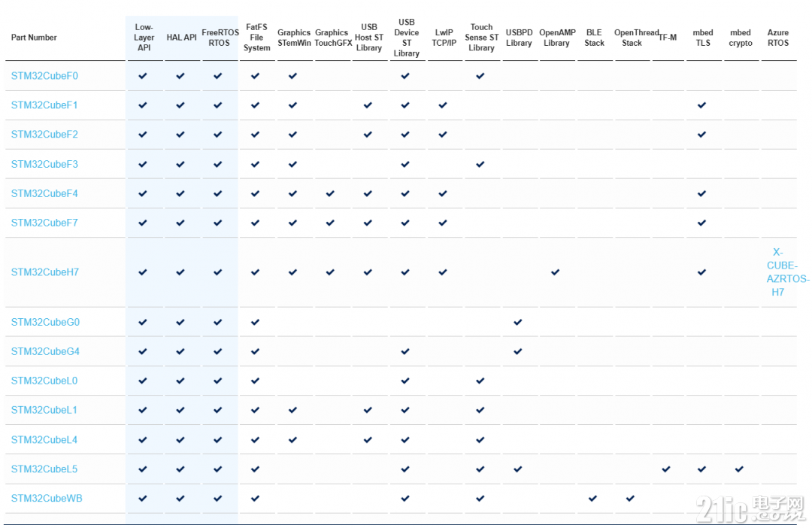Click the STM32CubeL5 USBPD Library checkmark
812x528 pixels.
tap(518, 469)
